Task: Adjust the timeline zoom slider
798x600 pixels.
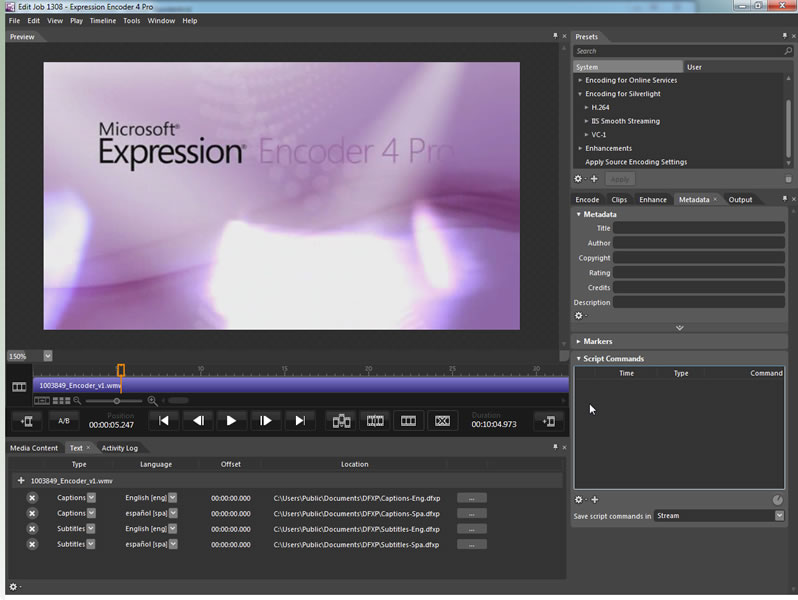Action: 117,401
